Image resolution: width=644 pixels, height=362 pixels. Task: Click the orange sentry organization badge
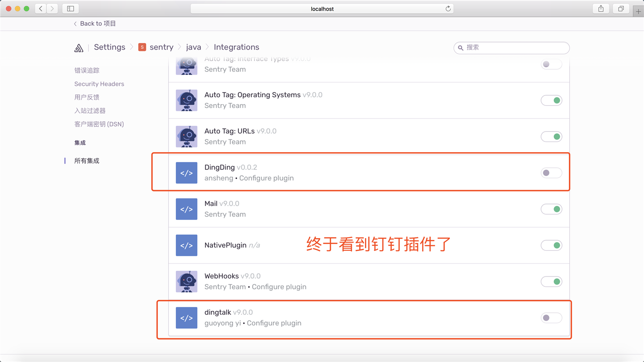(142, 47)
